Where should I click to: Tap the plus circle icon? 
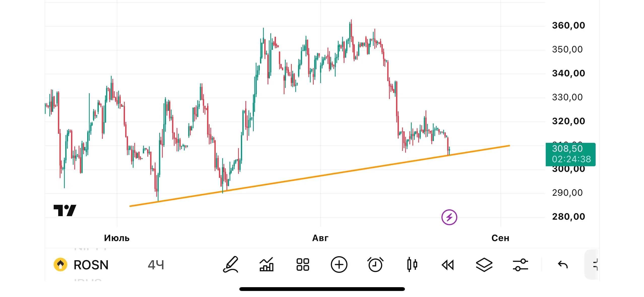click(x=339, y=265)
